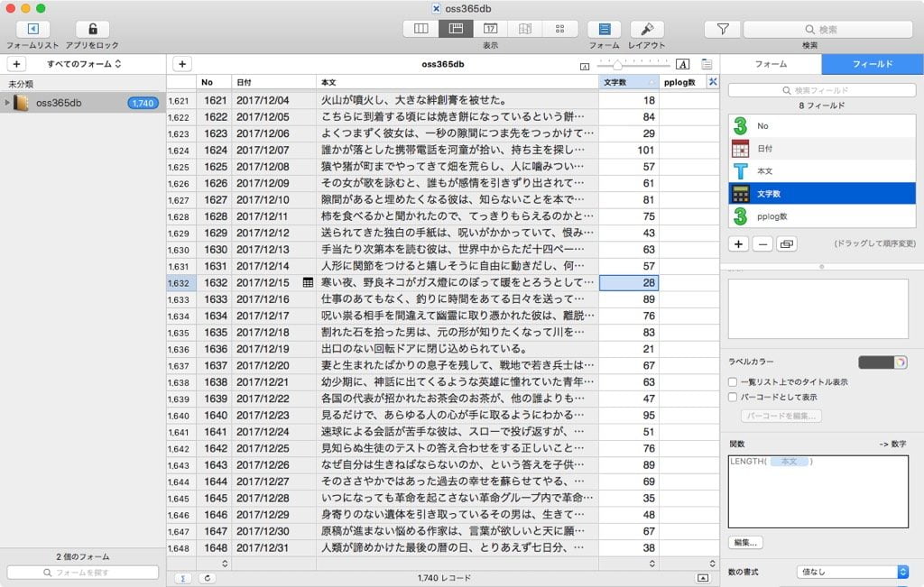The width and height of the screenshot is (924, 587).
Task: Click the panel toggle icon at bottom right
Action: coord(703,578)
